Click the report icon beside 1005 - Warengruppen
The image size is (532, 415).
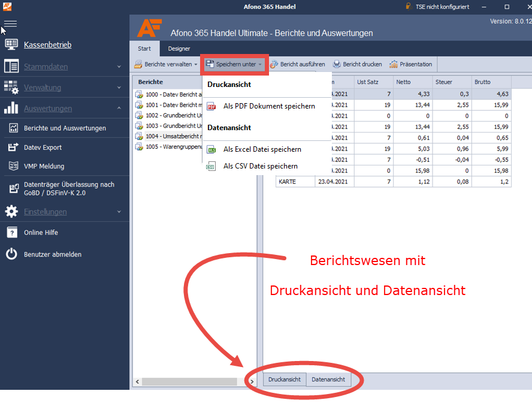(x=139, y=147)
